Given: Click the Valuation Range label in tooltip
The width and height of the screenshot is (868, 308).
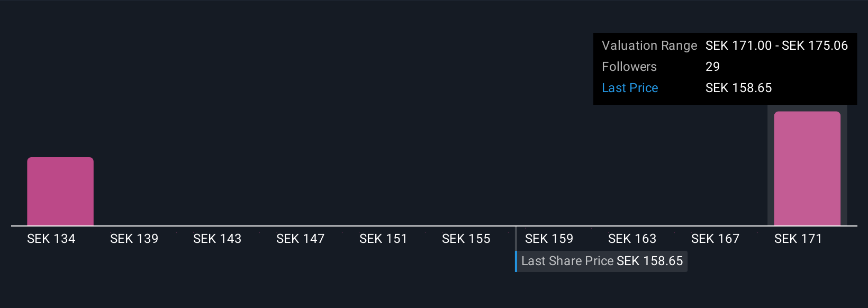Looking at the screenshot, I should click(649, 46).
